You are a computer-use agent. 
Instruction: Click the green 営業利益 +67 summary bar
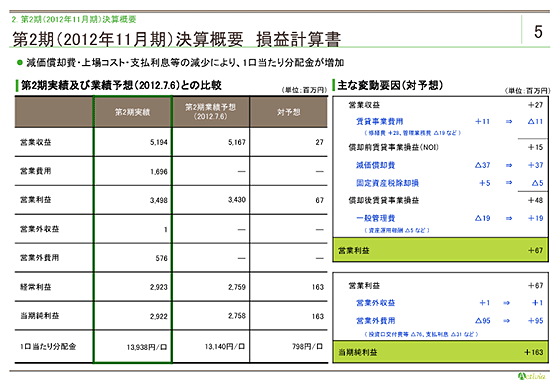click(x=440, y=250)
